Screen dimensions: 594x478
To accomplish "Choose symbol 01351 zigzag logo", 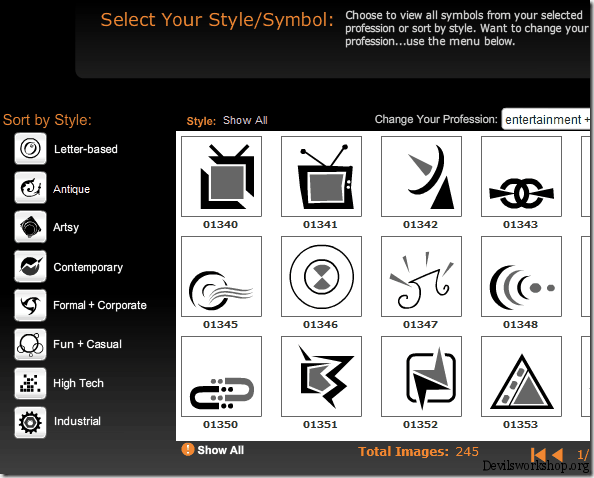I will coord(321,376).
